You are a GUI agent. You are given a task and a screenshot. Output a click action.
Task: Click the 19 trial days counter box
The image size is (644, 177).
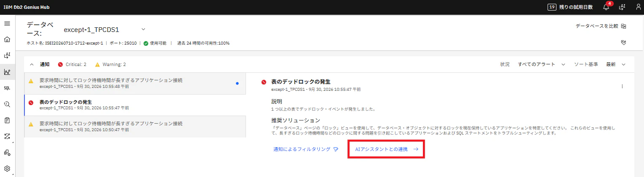pyautogui.click(x=551, y=7)
